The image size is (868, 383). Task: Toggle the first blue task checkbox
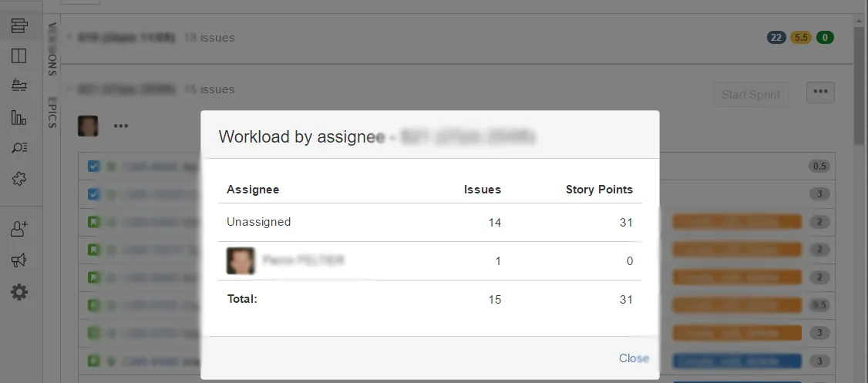[x=93, y=166]
